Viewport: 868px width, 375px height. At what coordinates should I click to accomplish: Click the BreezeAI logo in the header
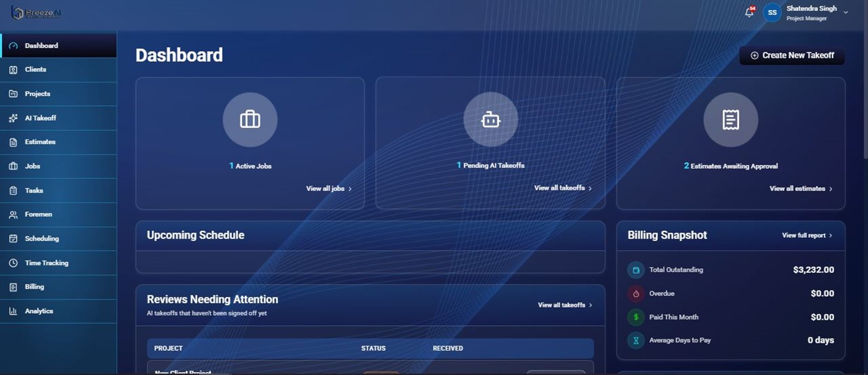[36, 13]
